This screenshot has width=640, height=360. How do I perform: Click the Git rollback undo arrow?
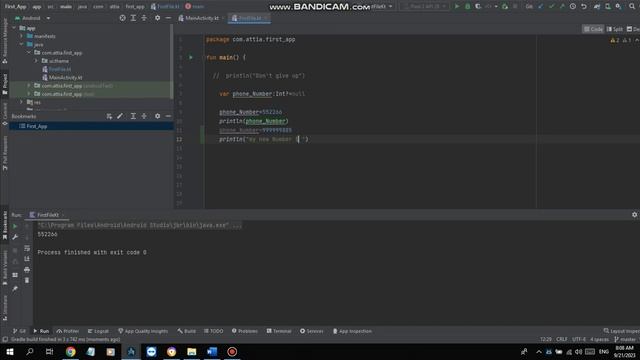[584, 7]
